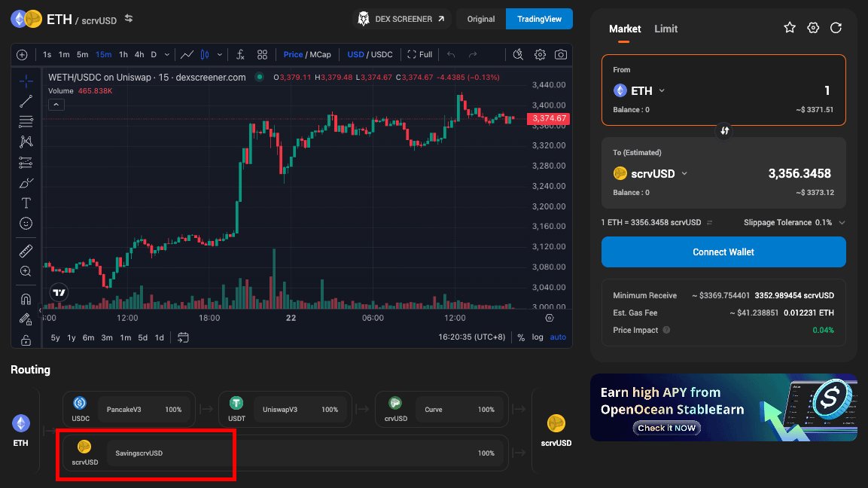Toggle auto scale on chart
The image size is (868, 488).
point(558,337)
